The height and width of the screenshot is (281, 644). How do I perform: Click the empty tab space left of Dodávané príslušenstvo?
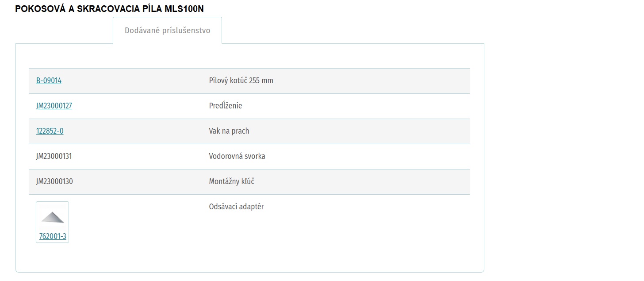tap(64, 31)
